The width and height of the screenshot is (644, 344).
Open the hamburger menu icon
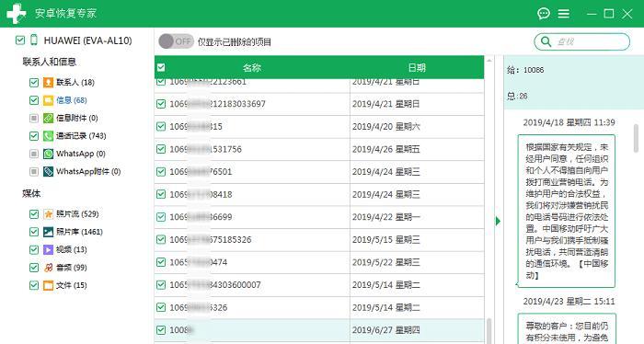tap(563, 14)
